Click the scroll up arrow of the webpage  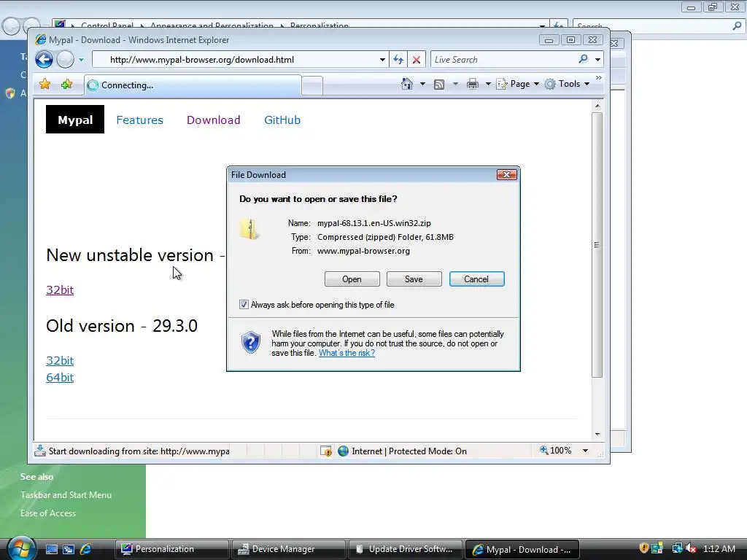(597, 105)
